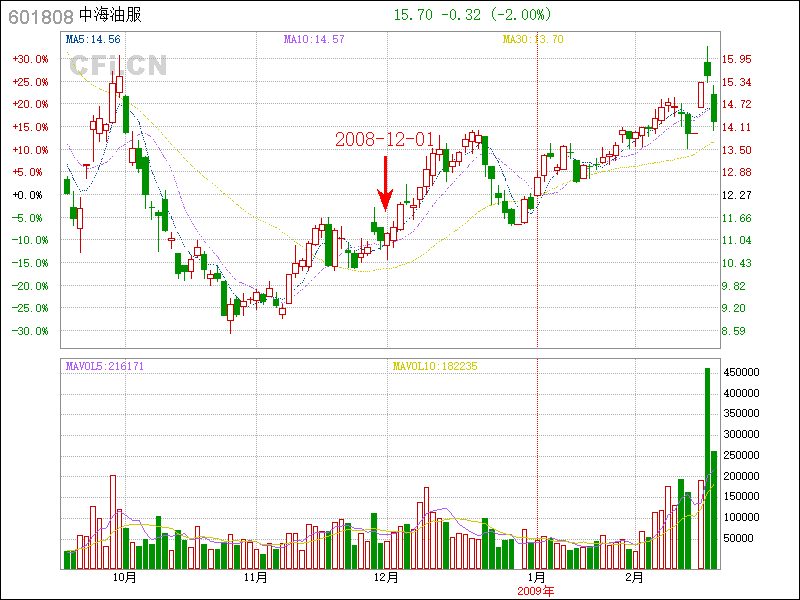Click the red arrow marking 2008-12-01

point(386,184)
